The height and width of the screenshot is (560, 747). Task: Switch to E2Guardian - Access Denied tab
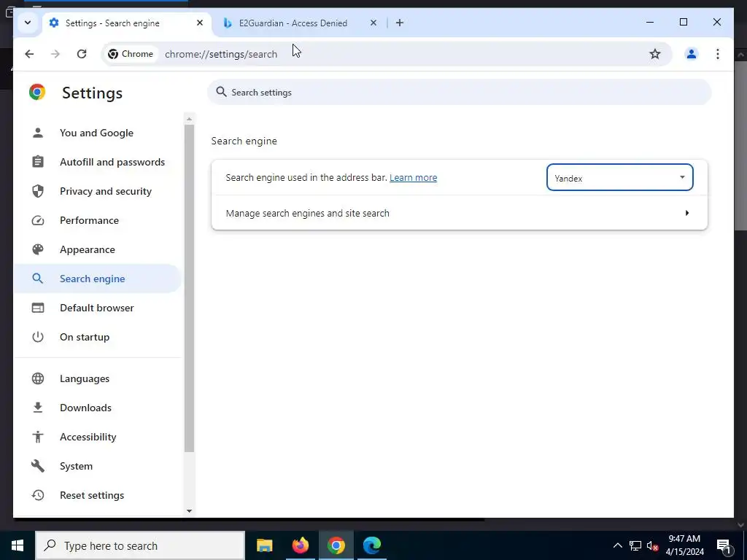point(300,23)
